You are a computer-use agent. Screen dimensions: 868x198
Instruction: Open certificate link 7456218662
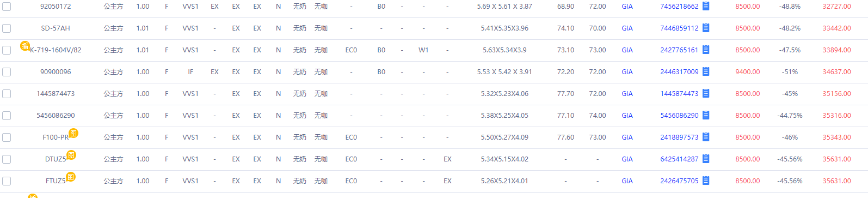coord(679,7)
